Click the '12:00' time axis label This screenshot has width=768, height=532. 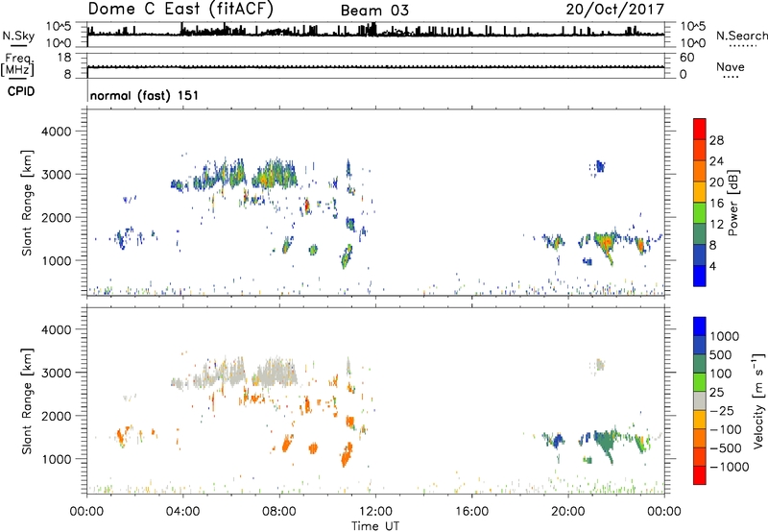pyautogui.click(x=375, y=512)
